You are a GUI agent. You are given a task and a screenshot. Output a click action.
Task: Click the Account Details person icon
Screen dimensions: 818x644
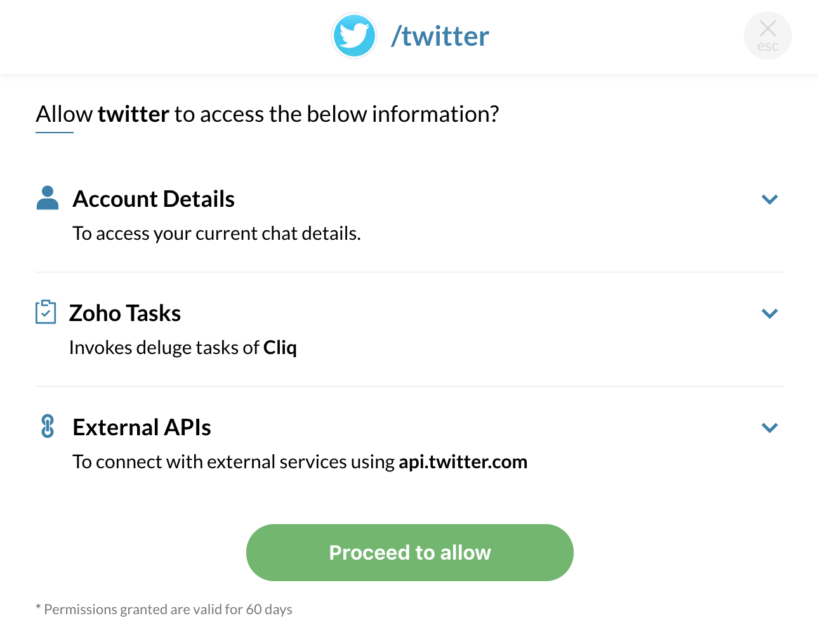pos(48,198)
